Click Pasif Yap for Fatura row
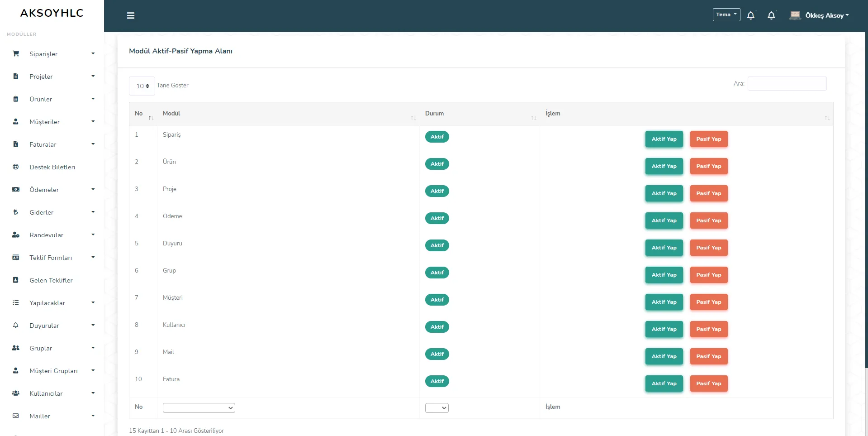Viewport: 868px width, 436px height. 709,383
